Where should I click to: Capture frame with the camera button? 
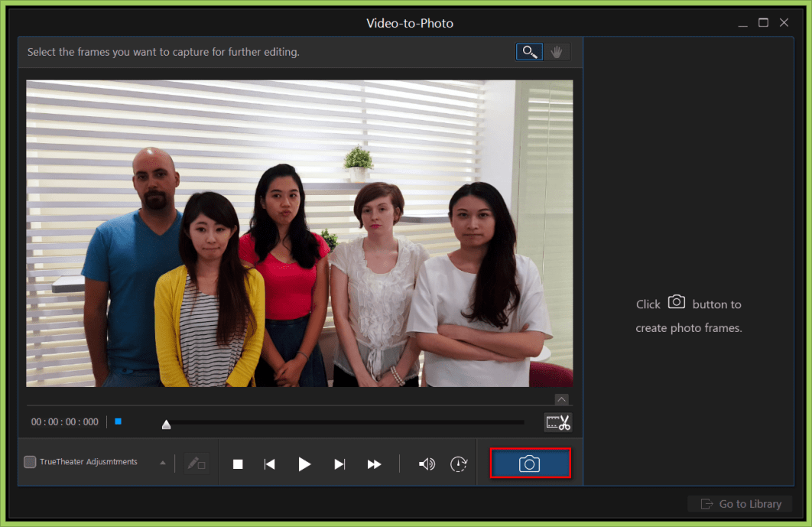531,464
